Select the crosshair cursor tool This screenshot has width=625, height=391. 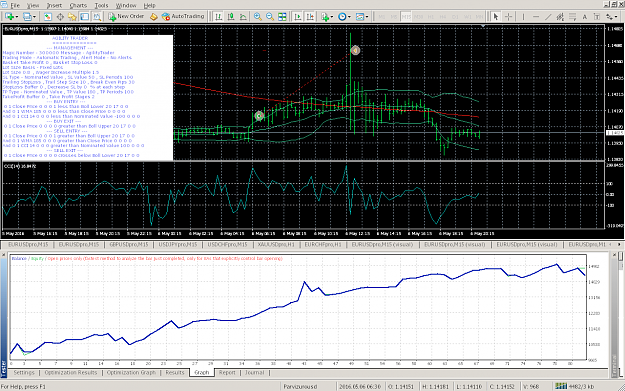tap(508, 16)
